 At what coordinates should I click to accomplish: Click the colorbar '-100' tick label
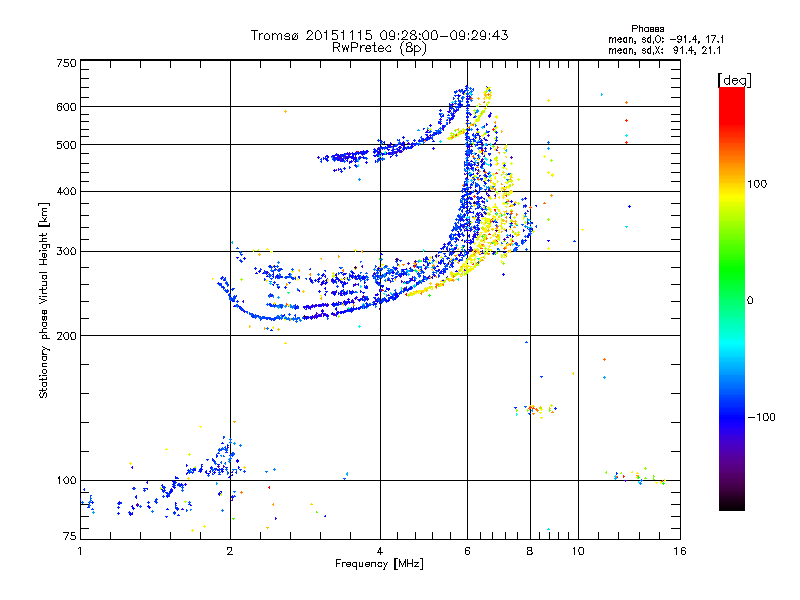pyautogui.click(x=761, y=417)
